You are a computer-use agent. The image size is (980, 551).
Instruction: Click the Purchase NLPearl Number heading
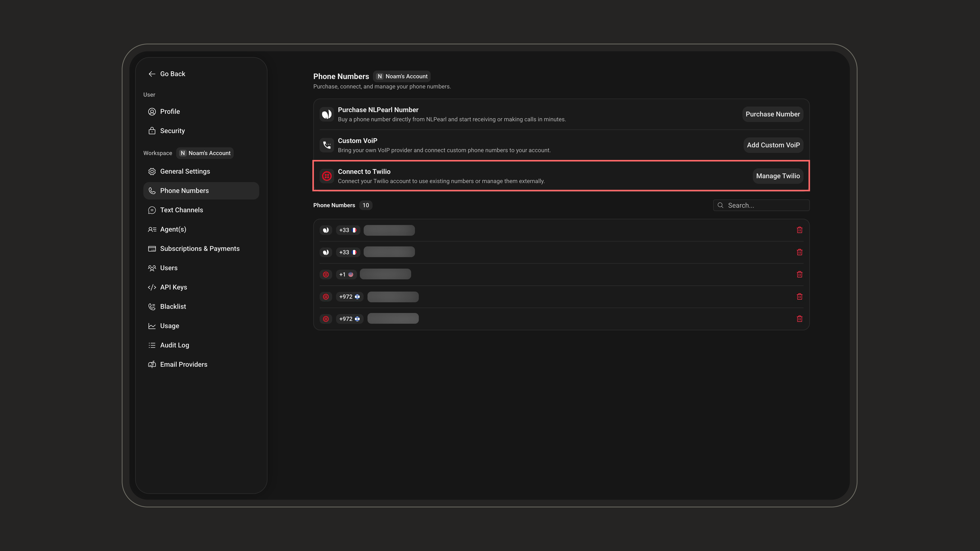pos(378,110)
